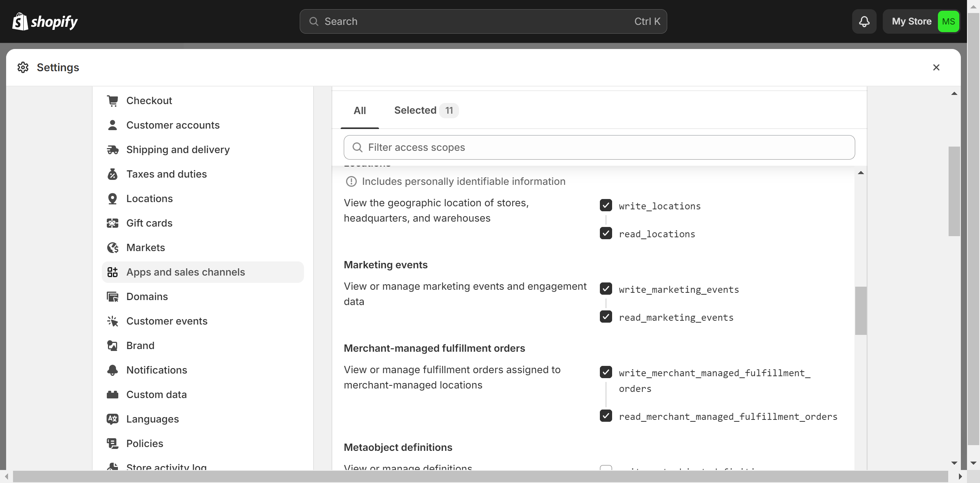Open Checkout settings
This screenshot has height=483, width=980.
(x=203, y=101)
